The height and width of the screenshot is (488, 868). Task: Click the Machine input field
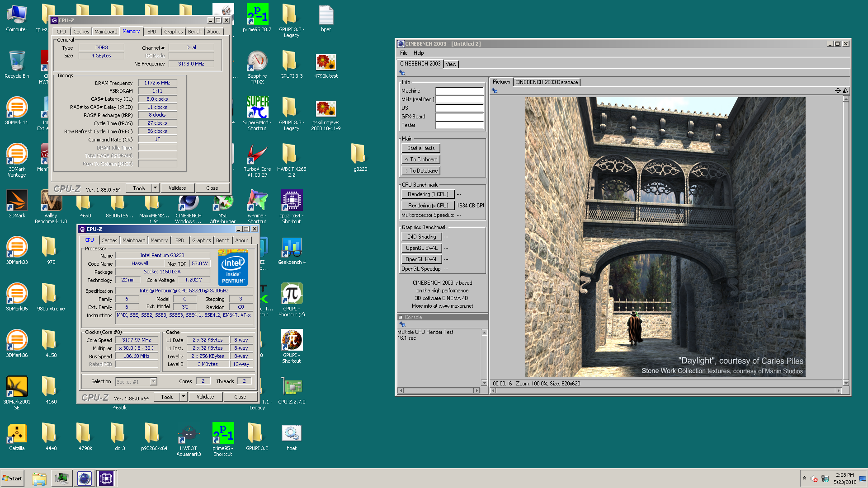(x=459, y=91)
